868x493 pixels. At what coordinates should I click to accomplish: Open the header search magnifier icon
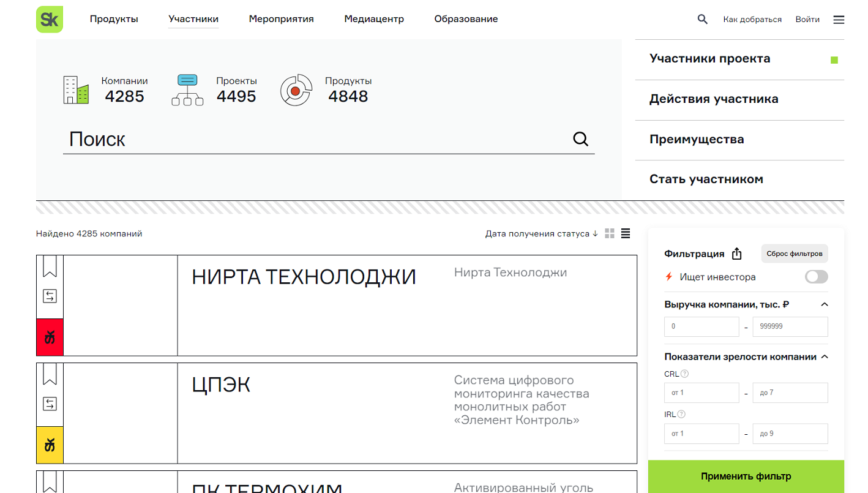pyautogui.click(x=702, y=19)
